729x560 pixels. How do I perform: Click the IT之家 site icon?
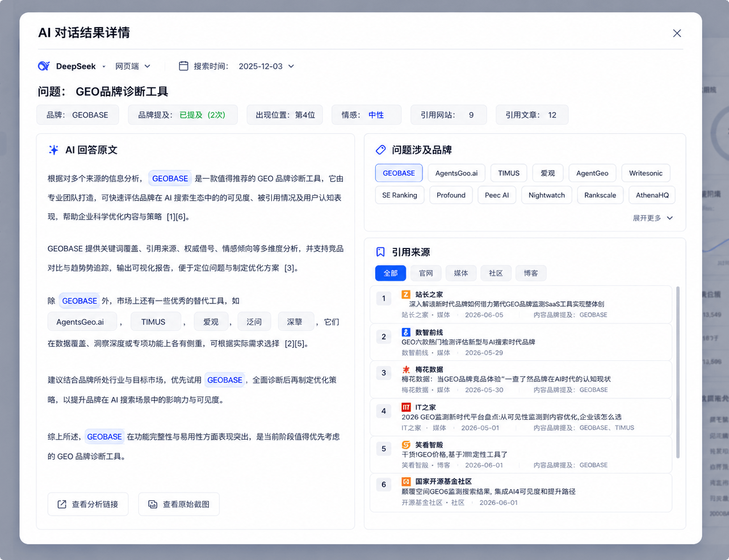[406, 407]
